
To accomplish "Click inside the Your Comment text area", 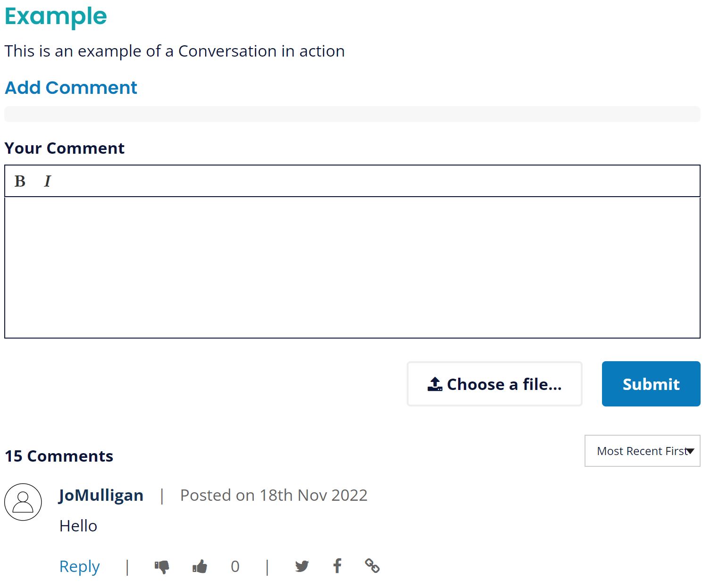I will pyautogui.click(x=352, y=267).
